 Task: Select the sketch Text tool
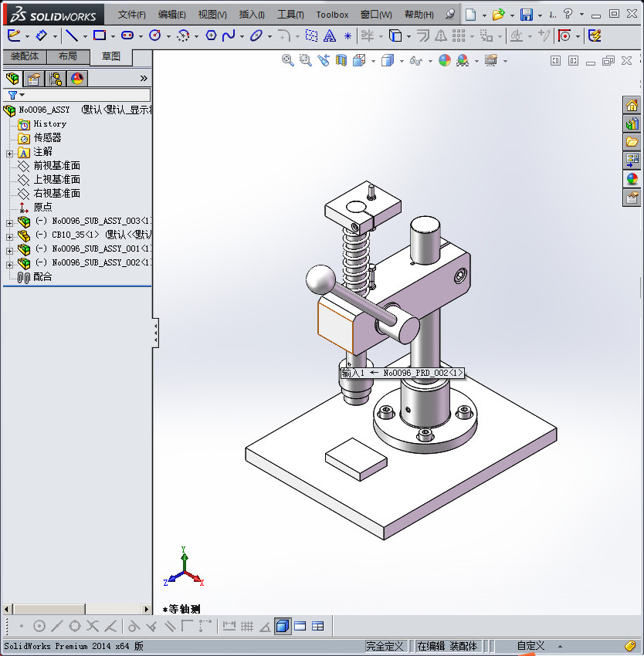(x=330, y=36)
